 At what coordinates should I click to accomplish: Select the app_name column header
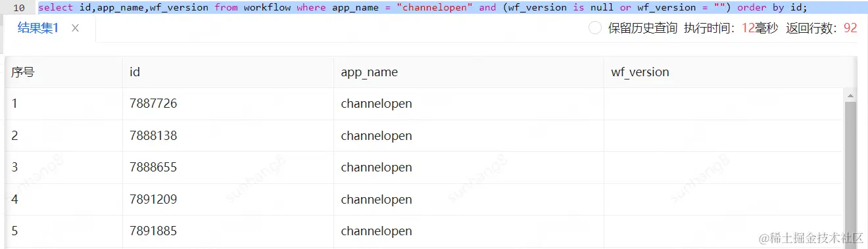click(x=469, y=72)
